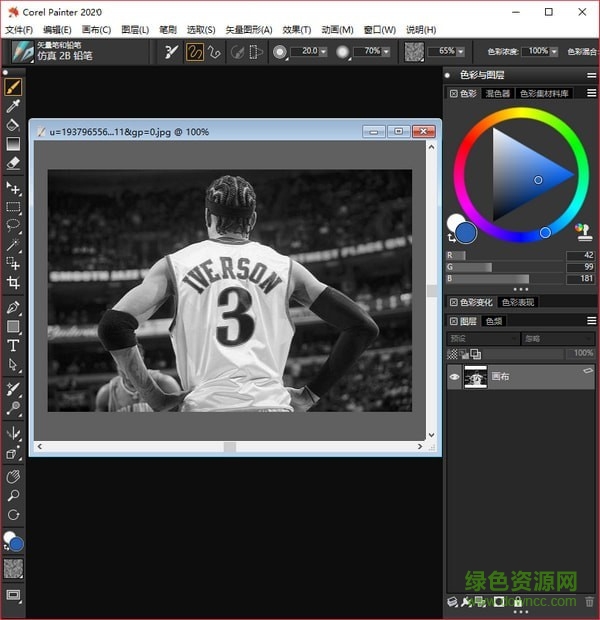Click the blue main color swatch in color panel

click(x=465, y=233)
